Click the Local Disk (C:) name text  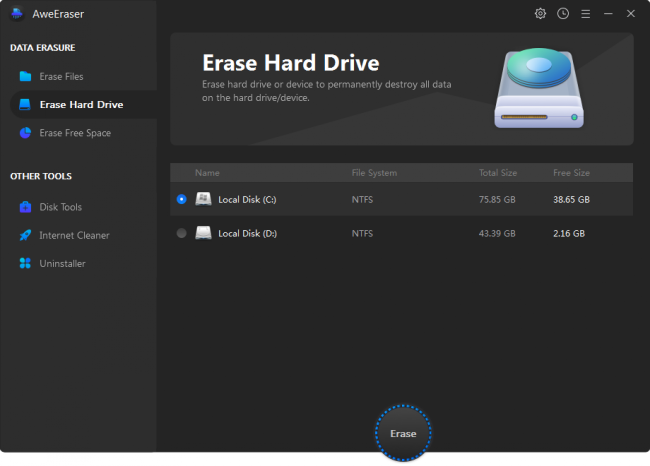[247, 199]
